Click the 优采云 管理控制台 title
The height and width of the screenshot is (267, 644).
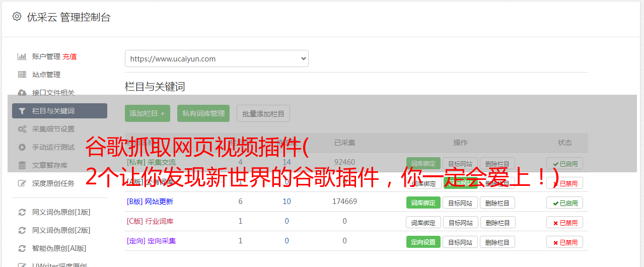click(x=68, y=17)
